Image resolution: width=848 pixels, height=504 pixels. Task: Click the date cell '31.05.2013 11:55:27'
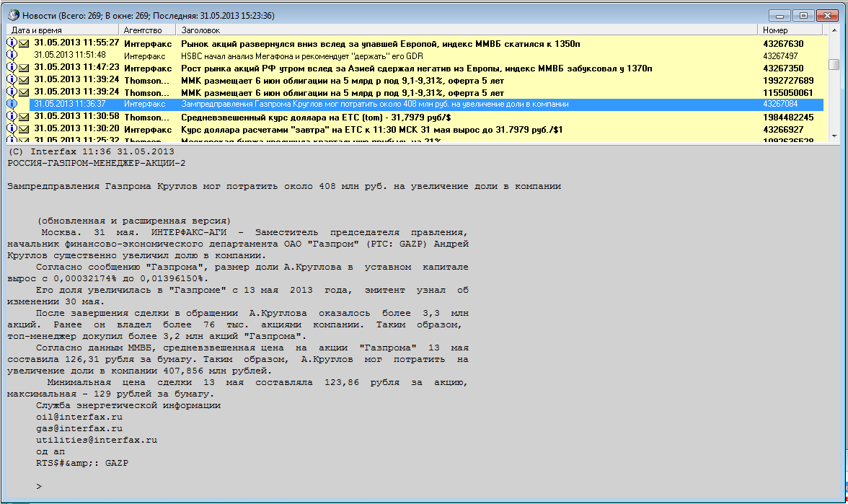point(76,42)
